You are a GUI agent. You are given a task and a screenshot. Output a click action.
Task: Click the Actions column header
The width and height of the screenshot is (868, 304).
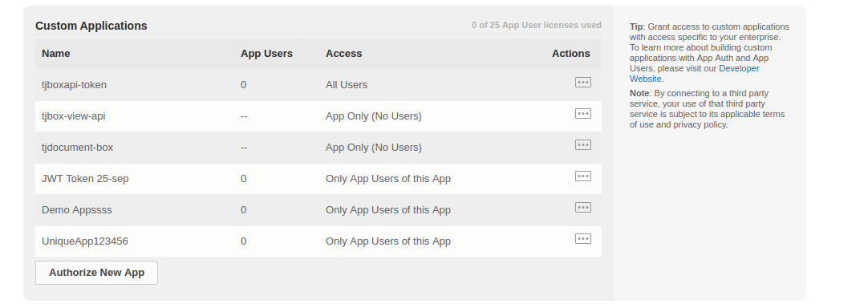pyautogui.click(x=570, y=54)
